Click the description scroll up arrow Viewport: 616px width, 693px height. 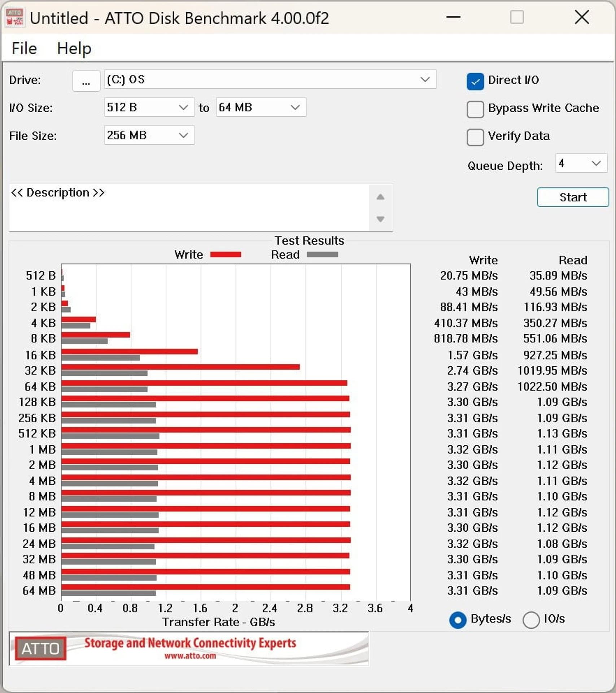click(380, 197)
